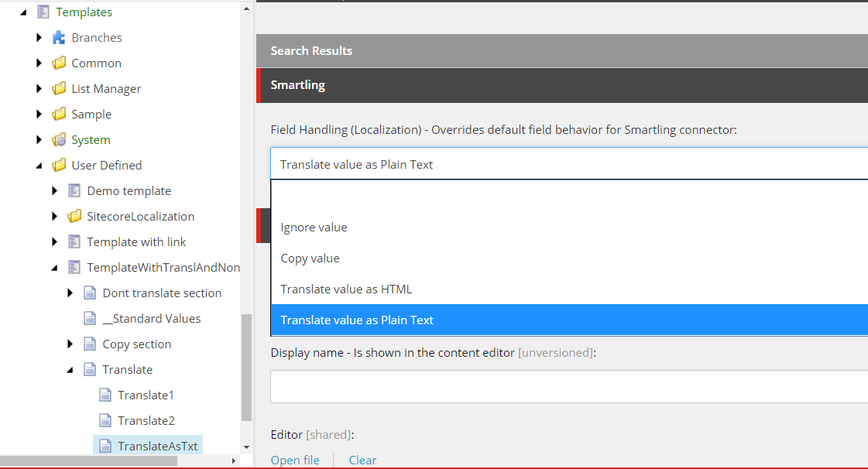
Task: Open the Field Handling dropdown box
Action: coord(569,164)
